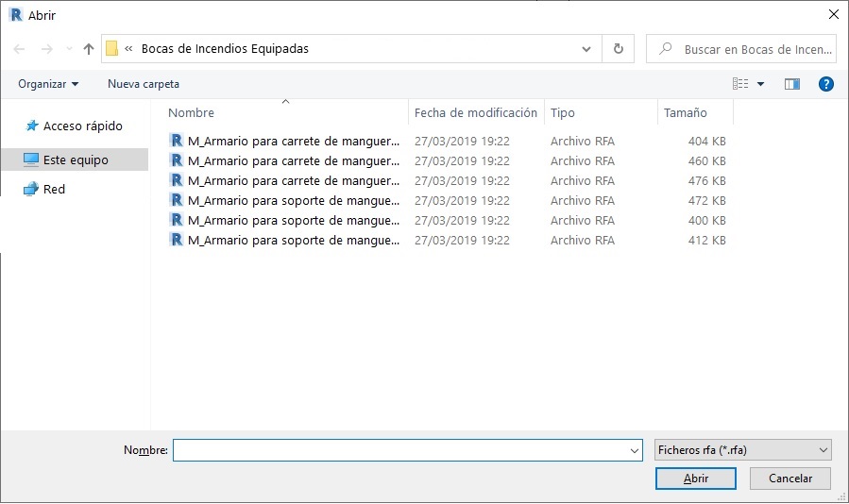Sort by Fecha de modificación column

click(x=476, y=113)
